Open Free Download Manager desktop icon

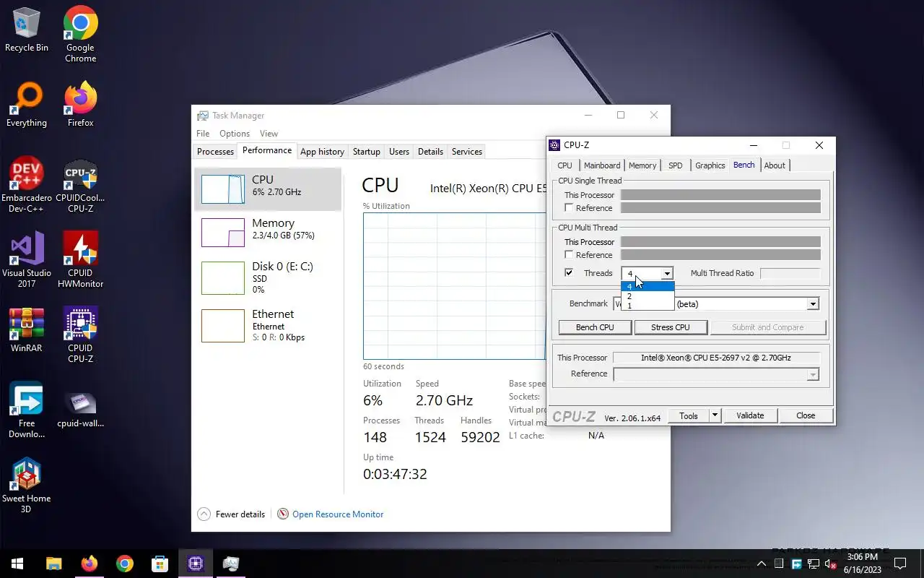[x=27, y=410]
